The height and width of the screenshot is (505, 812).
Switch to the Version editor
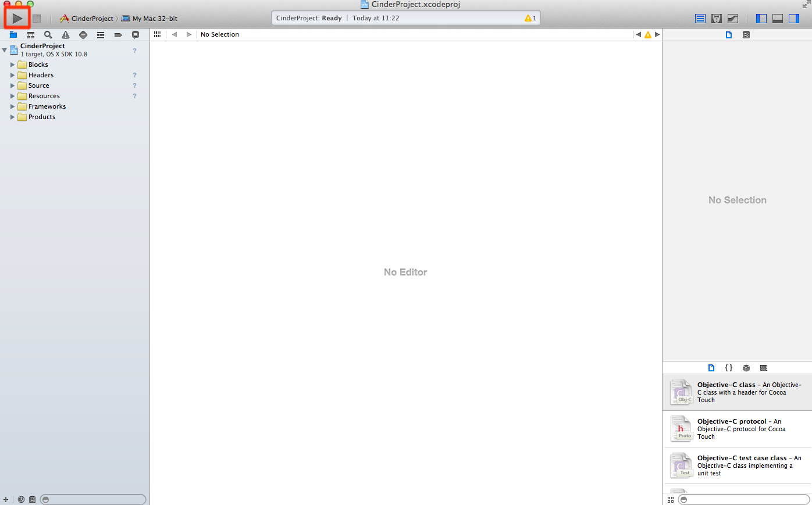click(733, 19)
